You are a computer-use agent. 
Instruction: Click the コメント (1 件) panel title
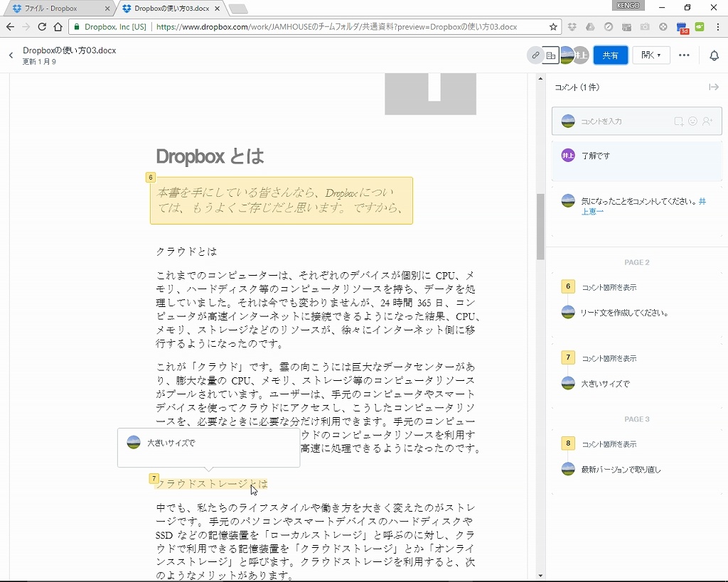pyautogui.click(x=577, y=87)
